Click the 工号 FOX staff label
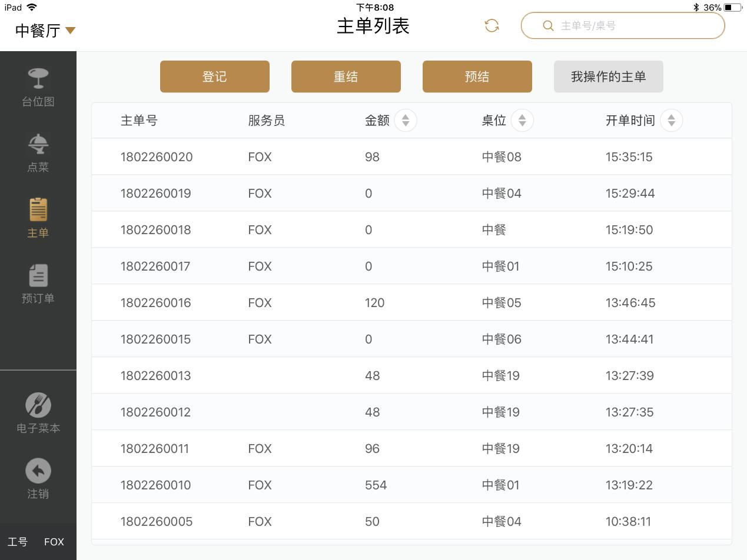This screenshot has height=560, width=747. pyautogui.click(x=36, y=542)
